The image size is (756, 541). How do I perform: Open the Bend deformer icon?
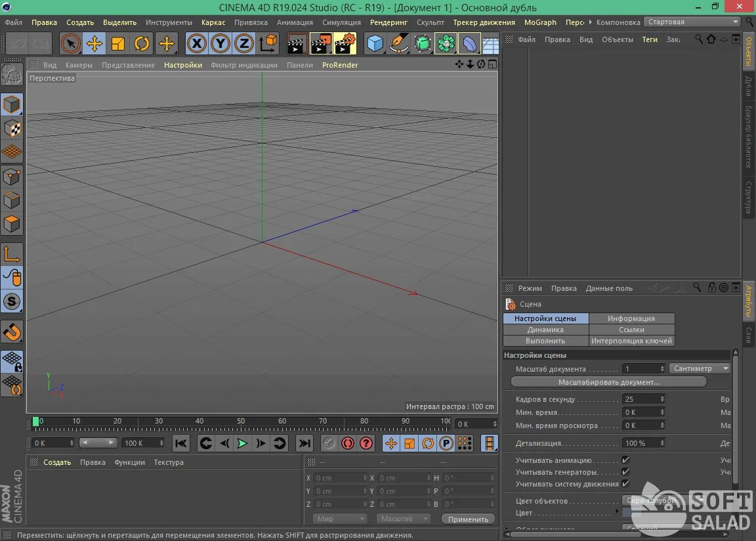coord(470,44)
